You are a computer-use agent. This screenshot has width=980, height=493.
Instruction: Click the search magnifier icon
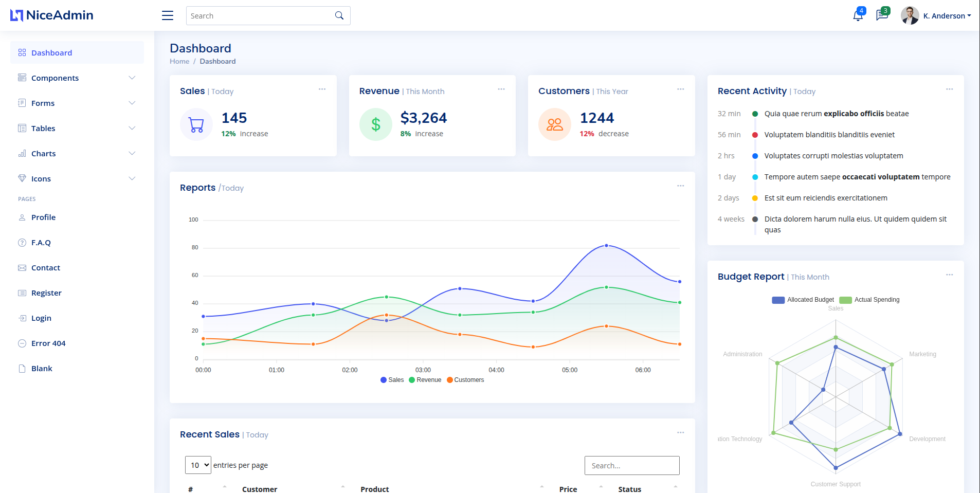click(x=339, y=15)
